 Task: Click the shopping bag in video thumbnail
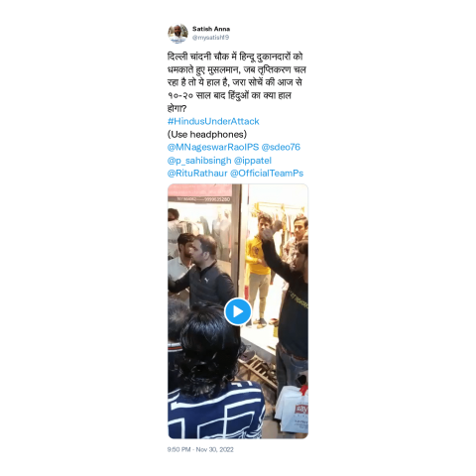[x=293, y=410]
